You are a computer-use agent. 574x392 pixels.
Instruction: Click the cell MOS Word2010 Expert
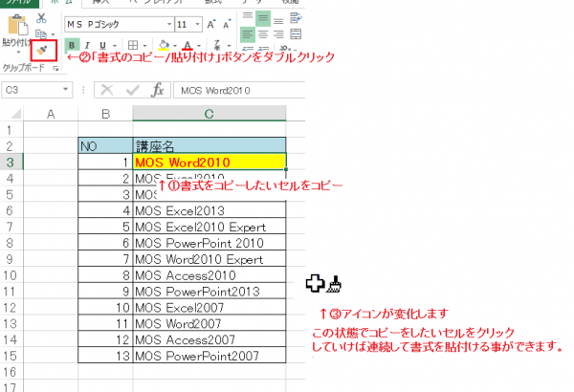(x=209, y=259)
